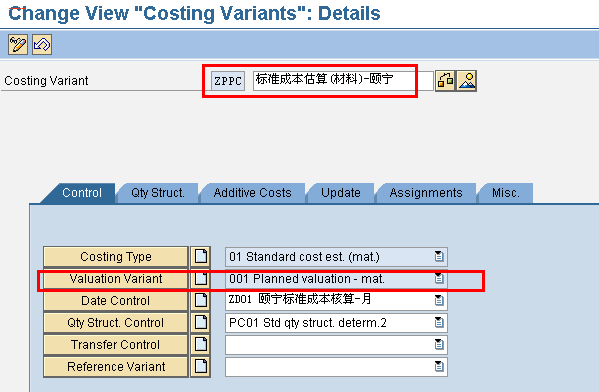This screenshot has width=599, height=392.
Task: Click the Valuation Variant button
Action: point(116,279)
